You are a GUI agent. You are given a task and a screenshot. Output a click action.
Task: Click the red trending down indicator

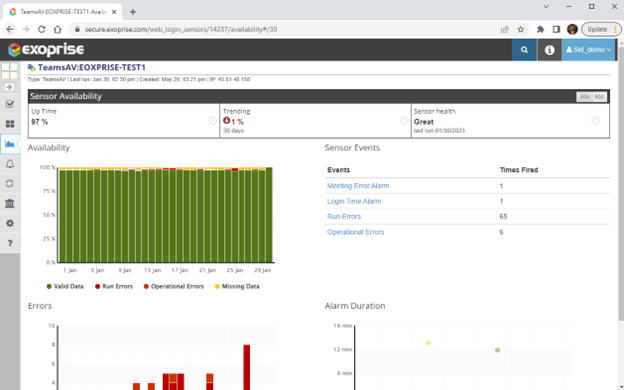click(226, 121)
